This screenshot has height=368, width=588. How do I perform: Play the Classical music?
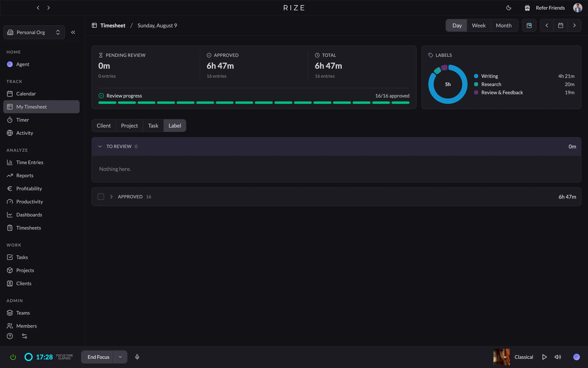(x=544, y=357)
